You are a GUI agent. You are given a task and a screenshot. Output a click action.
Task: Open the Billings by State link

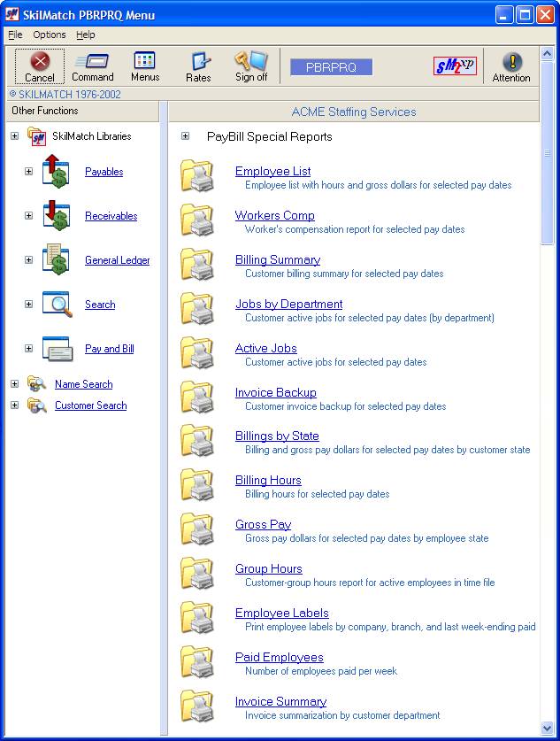tap(277, 436)
